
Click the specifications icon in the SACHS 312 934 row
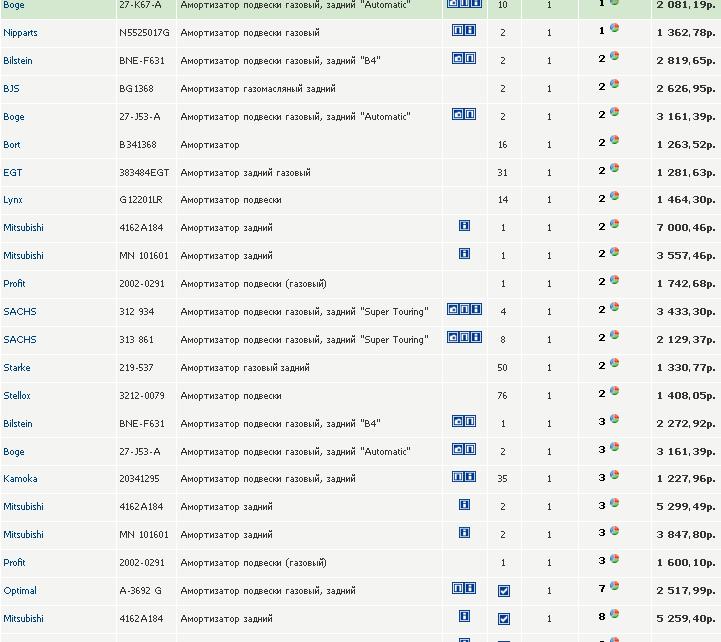point(464,309)
